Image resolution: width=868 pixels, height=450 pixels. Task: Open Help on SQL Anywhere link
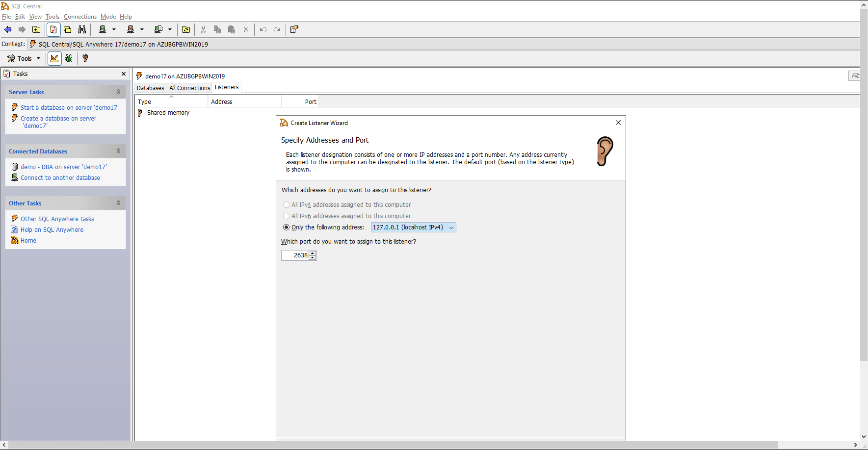[52, 230]
